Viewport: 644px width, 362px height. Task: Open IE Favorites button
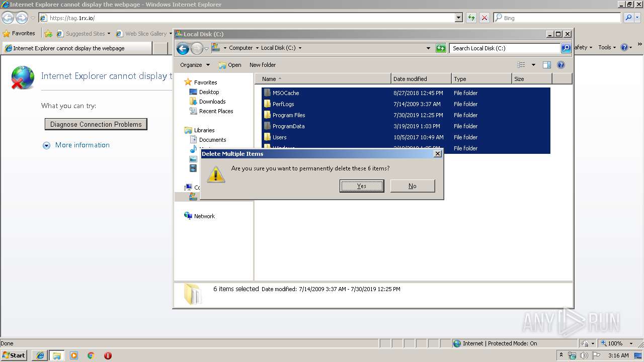(x=19, y=34)
